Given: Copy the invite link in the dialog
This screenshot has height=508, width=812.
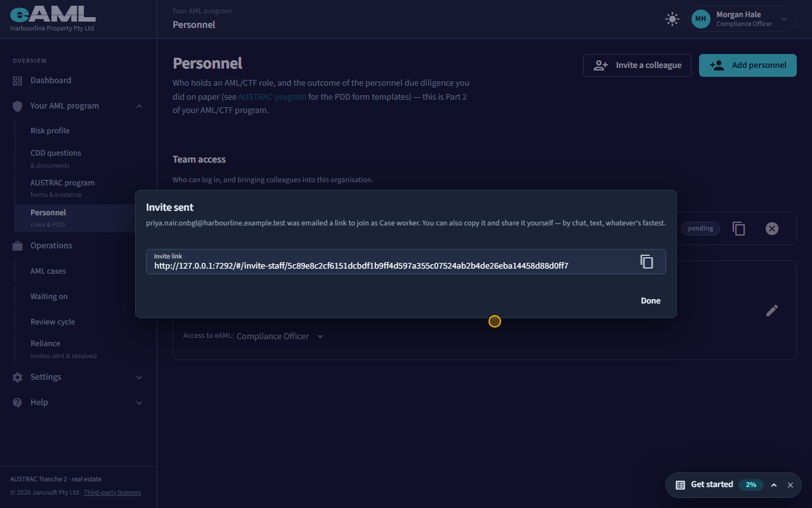Looking at the screenshot, I should (646, 262).
